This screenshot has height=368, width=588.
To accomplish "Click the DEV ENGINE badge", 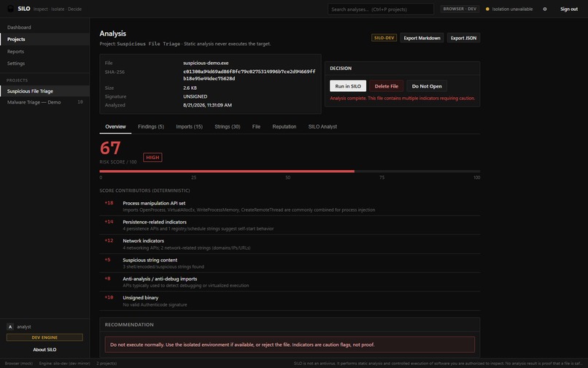I will click(x=45, y=337).
